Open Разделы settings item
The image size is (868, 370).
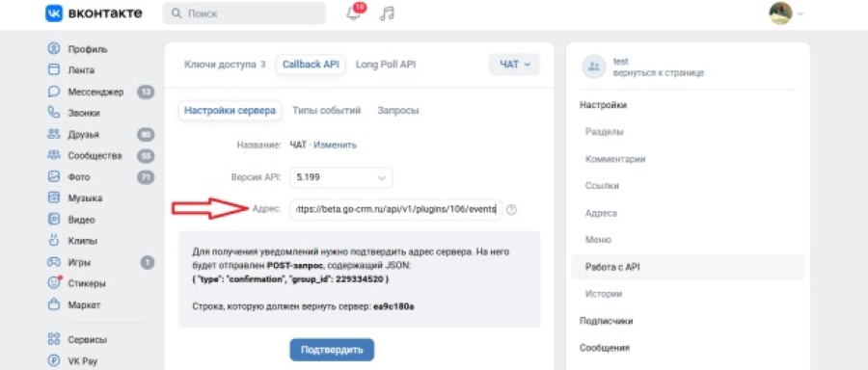point(604,132)
